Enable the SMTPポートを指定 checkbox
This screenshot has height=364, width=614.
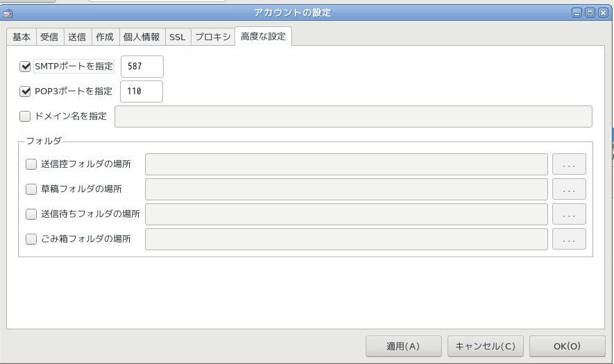click(26, 67)
